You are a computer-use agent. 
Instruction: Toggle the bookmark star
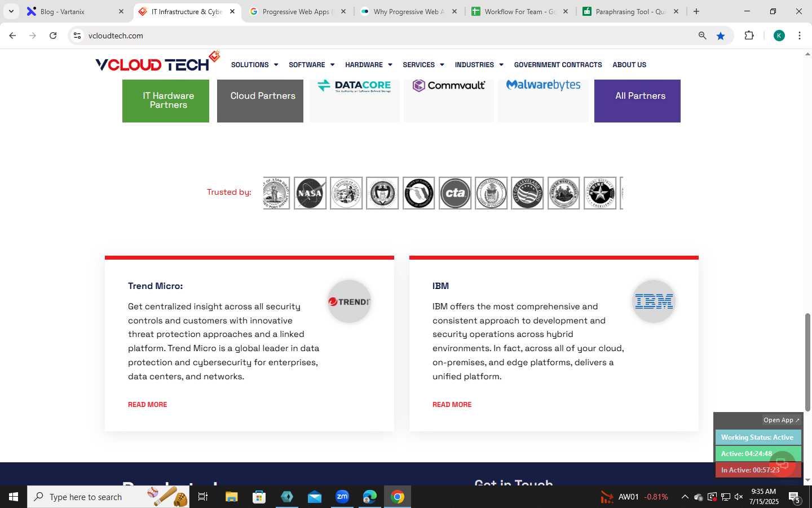pos(721,36)
